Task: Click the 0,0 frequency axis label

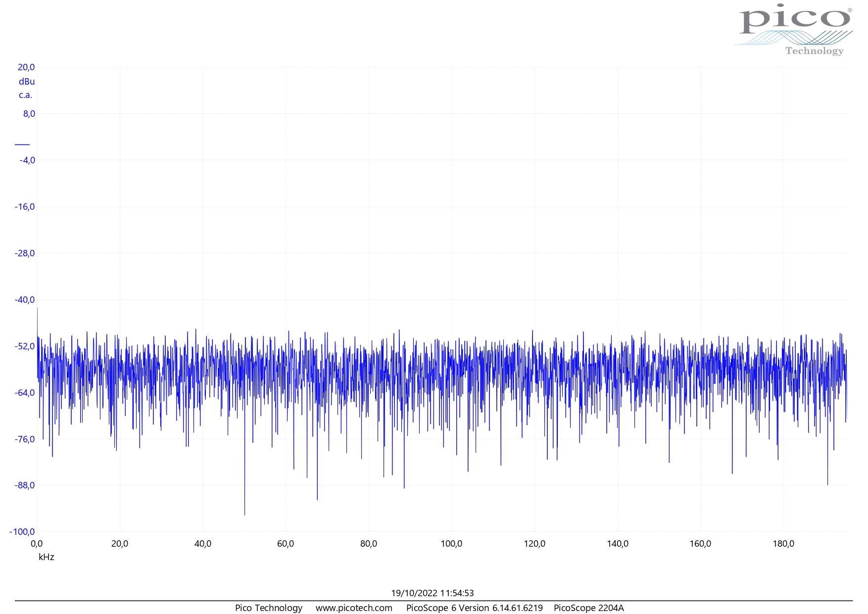Action: point(37,544)
